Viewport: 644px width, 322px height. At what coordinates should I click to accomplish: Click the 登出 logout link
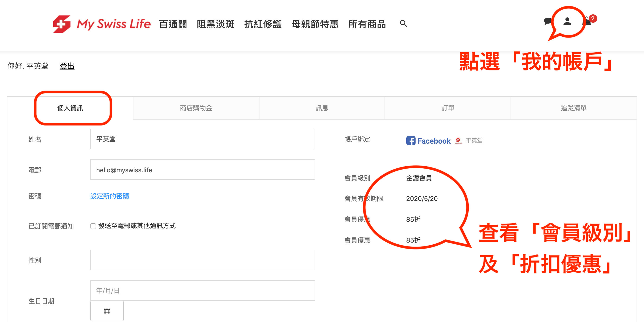point(67,66)
